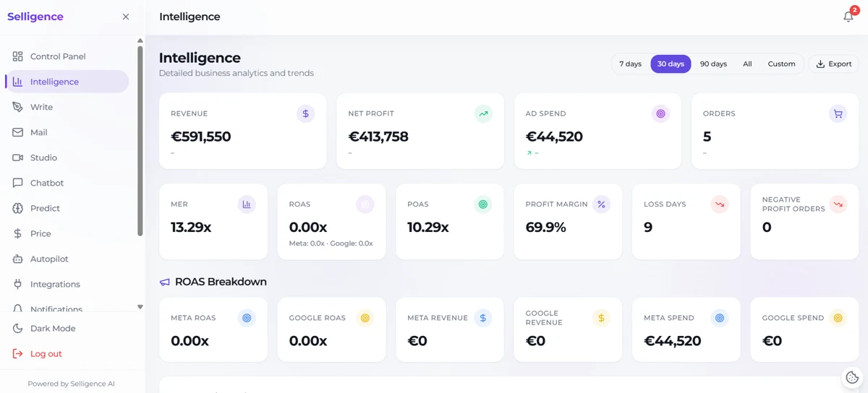This screenshot has height=393, width=868.
Task: Click the Orders cart icon
Action: tap(838, 113)
